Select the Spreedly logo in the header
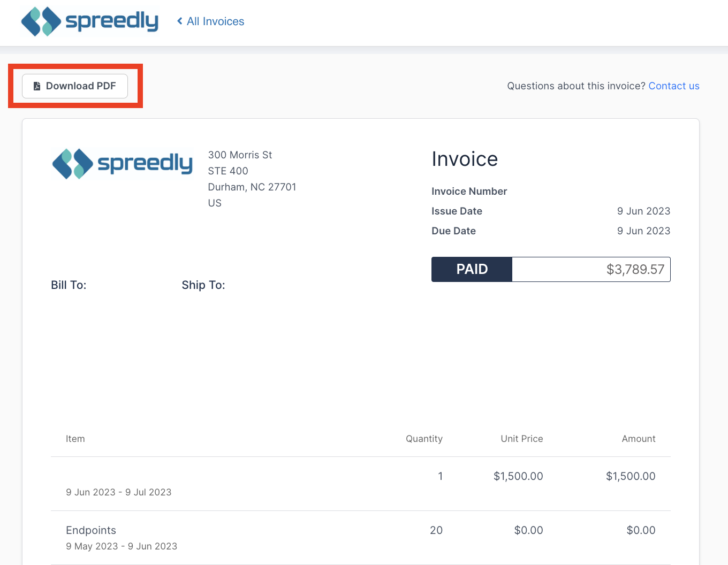728x565 pixels. 89,21
